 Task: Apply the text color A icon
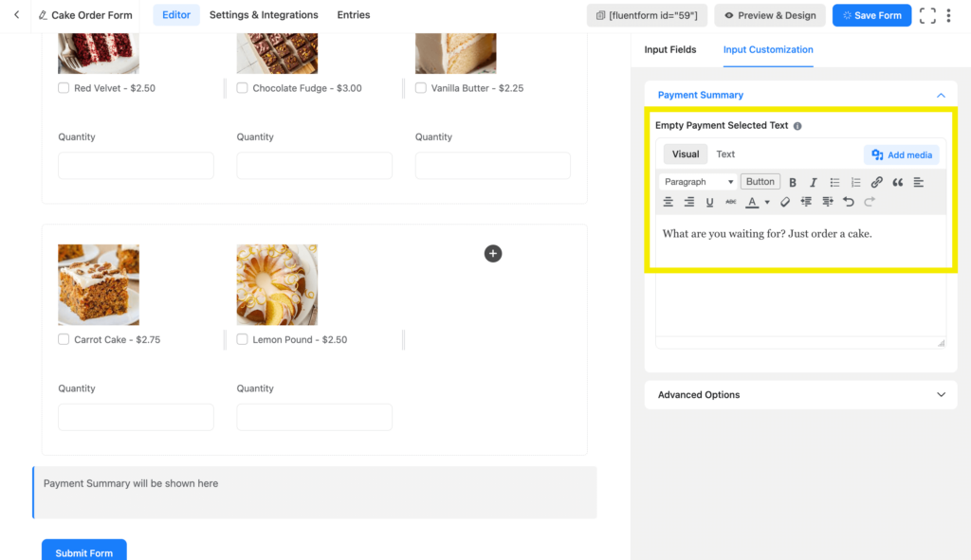(x=752, y=202)
